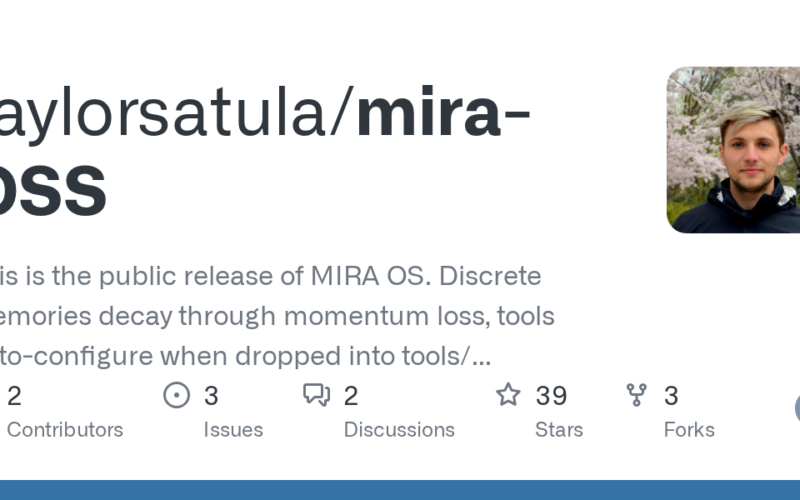The width and height of the screenshot is (800, 500).
Task: Click the blue language bar at bottom
Action: [x=400, y=490]
